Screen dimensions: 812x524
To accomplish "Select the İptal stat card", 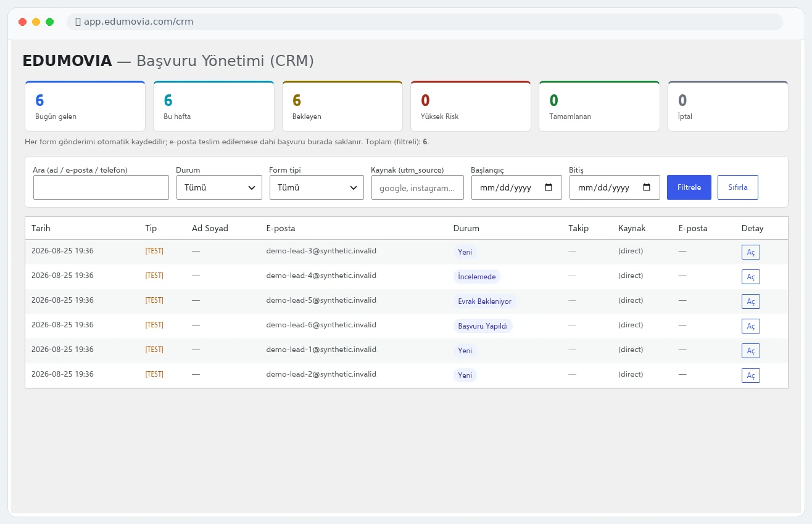I will [728, 106].
